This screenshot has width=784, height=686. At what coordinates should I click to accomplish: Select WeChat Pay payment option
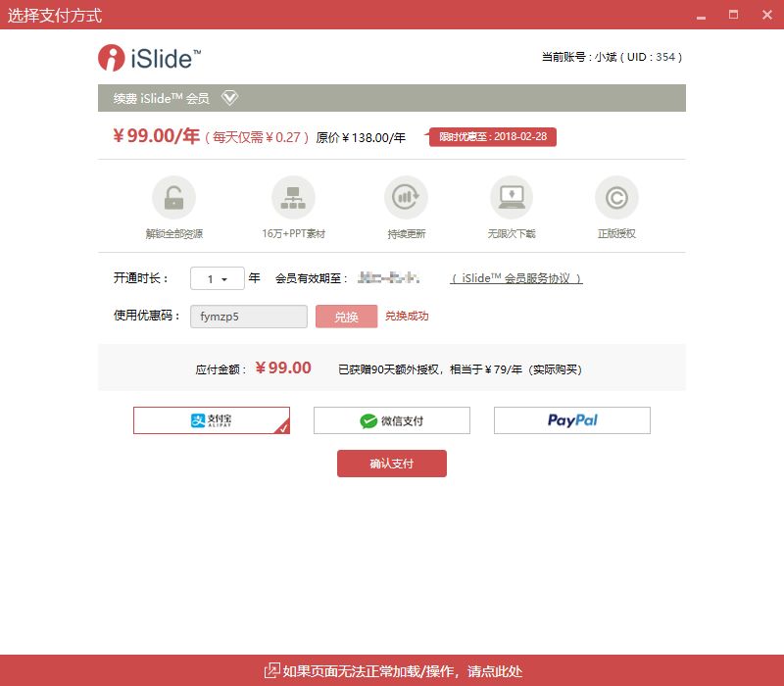392,420
